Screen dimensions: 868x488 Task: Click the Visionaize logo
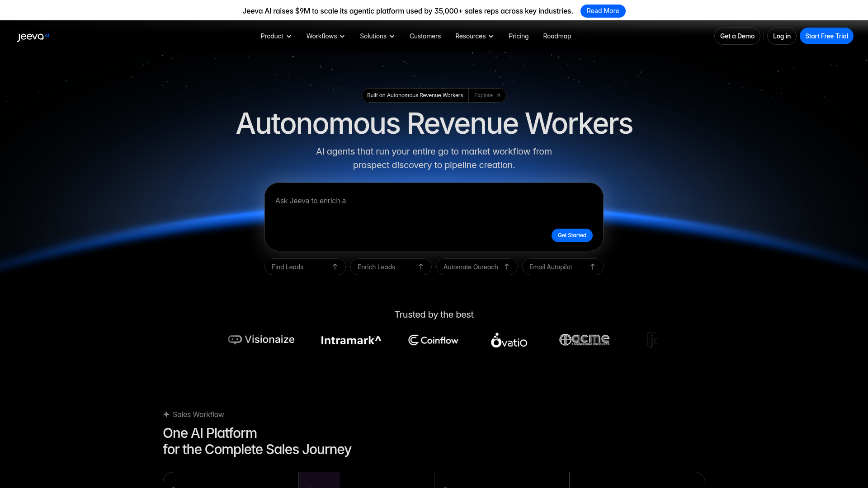coord(261,340)
